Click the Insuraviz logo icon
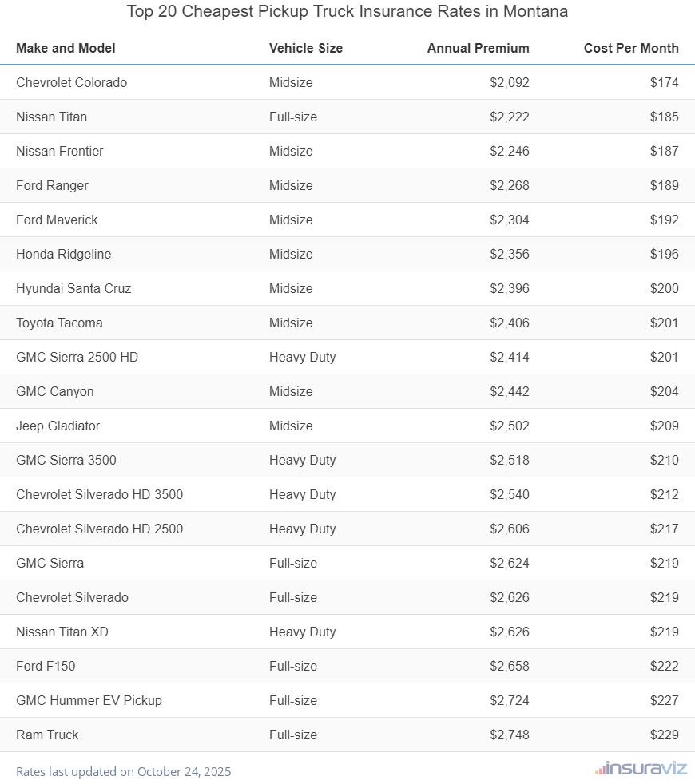The width and height of the screenshot is (695, 784). [x=600, y=770]
